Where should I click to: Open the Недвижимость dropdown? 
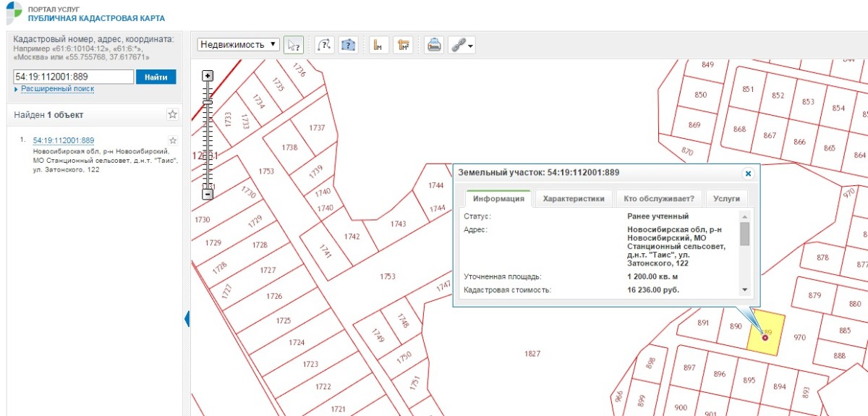tap(238, 44)
